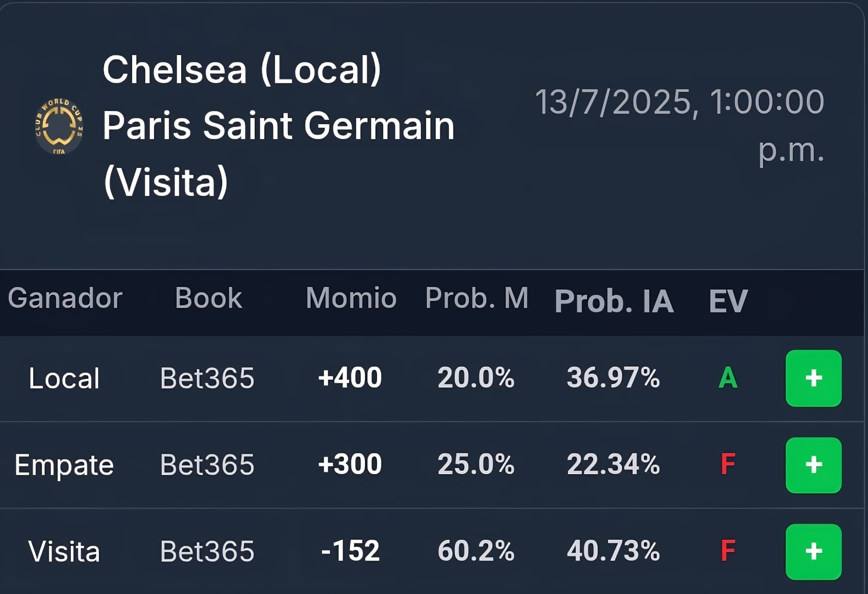Click the FIFA Club World Cup logo
868x594 pixels.
click(x=59, y=126)
